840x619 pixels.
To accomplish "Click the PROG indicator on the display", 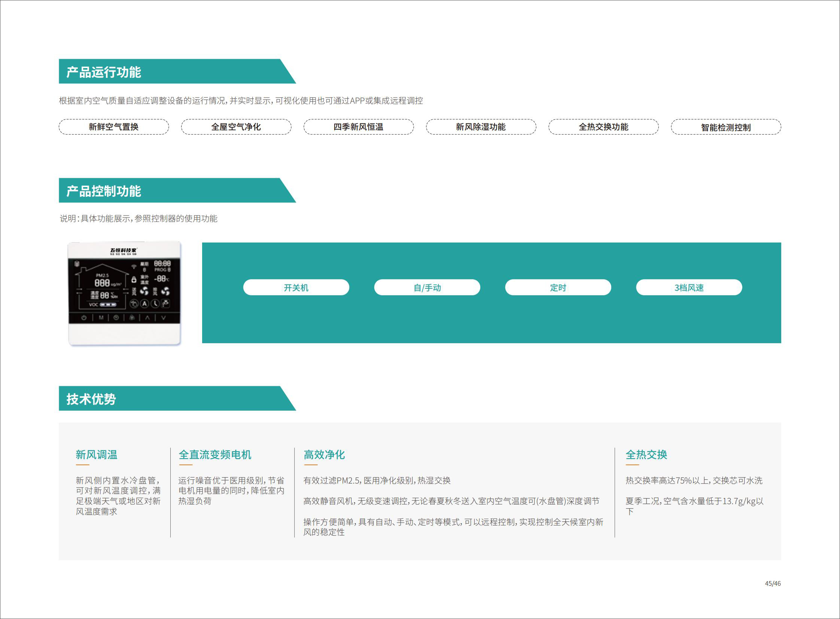I will (x=163, y=270).
